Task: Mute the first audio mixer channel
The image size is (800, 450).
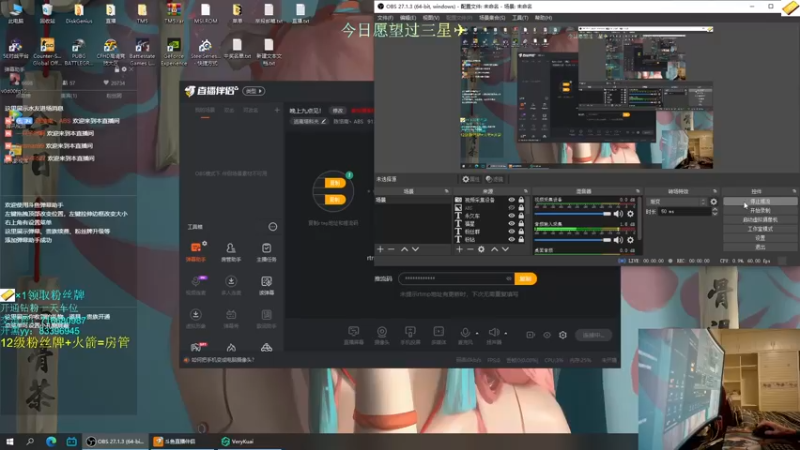Action: coord(618,214)
